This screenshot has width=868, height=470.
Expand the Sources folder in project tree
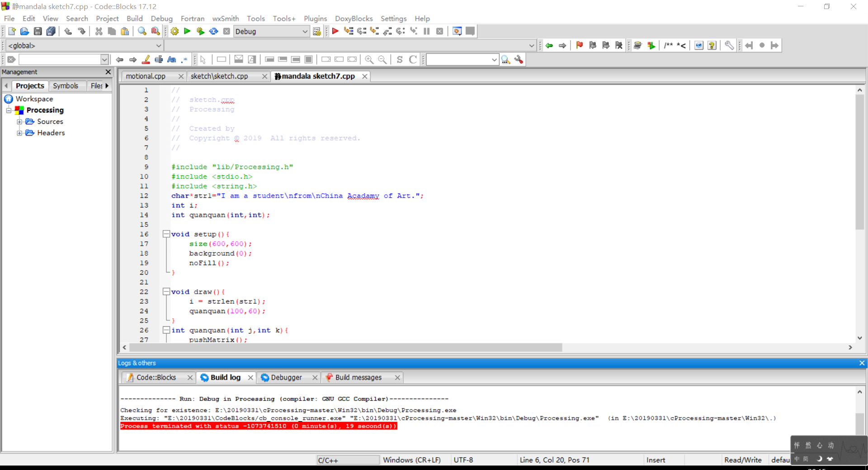coord(19,122)
